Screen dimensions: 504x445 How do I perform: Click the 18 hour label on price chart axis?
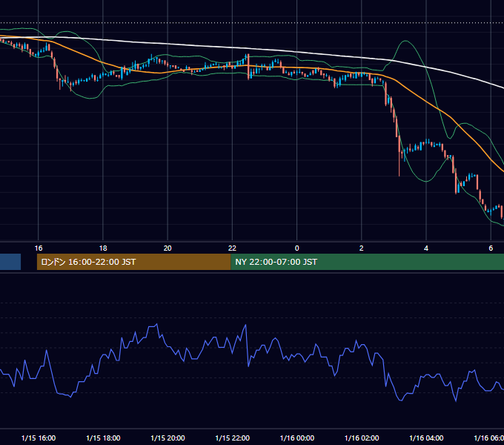[x=103, y=248]
